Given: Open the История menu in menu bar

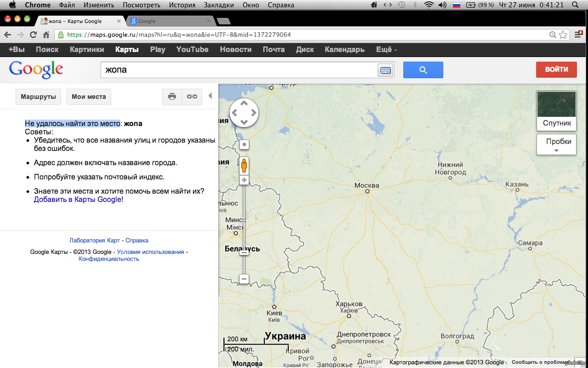Looking at the screenshot, I should 181,5.
